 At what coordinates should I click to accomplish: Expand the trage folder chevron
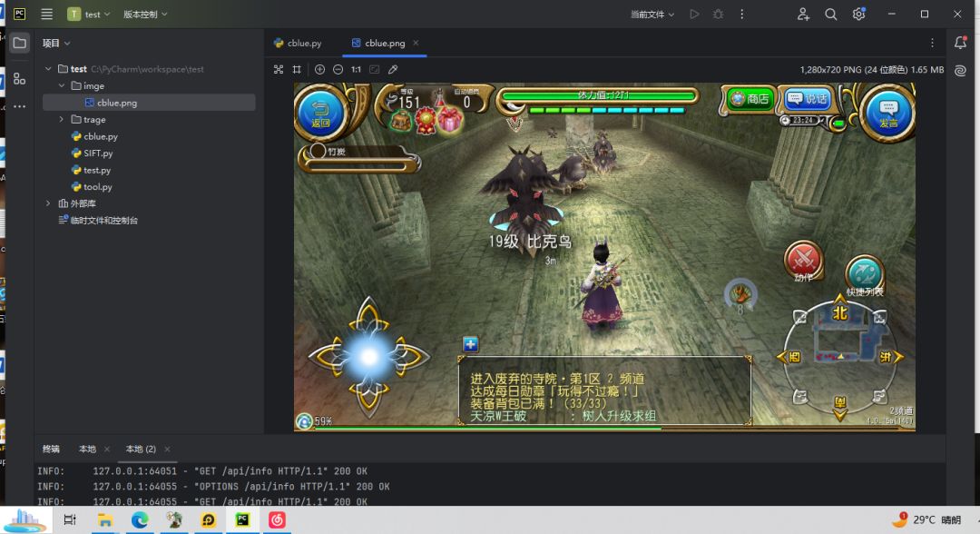pyautogui.click(x=62, y=120)
